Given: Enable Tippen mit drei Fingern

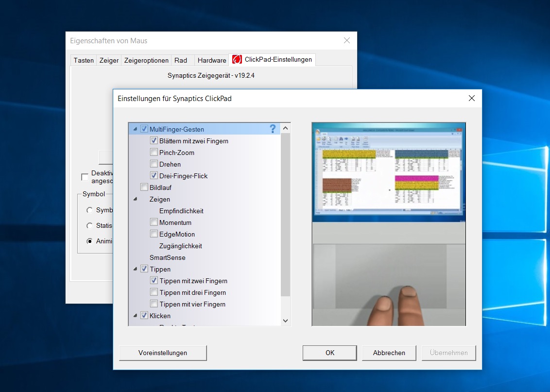Looking at the screenshot, I should 154,292.
